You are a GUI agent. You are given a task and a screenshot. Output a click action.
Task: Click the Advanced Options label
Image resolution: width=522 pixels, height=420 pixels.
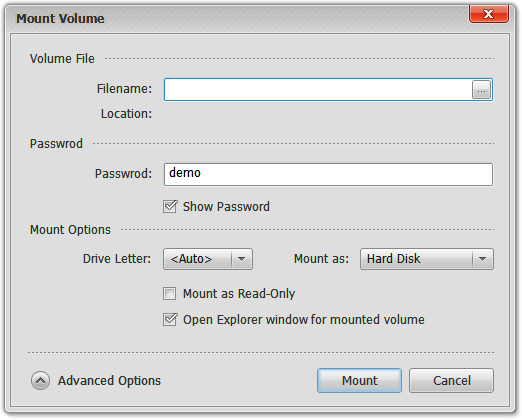click(x=109, y=380)
